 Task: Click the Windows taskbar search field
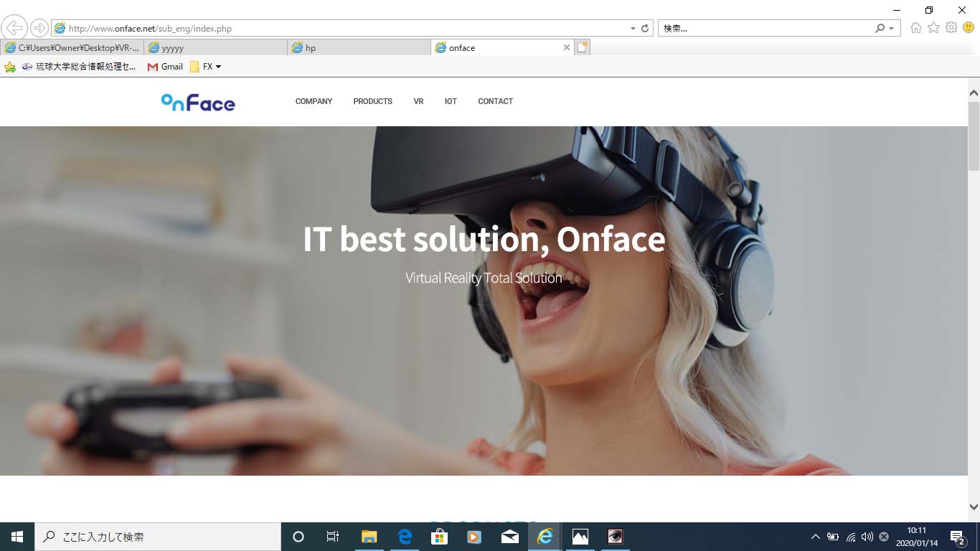pyautogui.click(x=158, y=537)
